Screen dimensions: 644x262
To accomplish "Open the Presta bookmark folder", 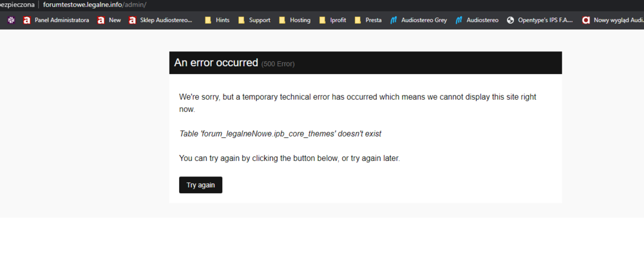I will (368, 20).
